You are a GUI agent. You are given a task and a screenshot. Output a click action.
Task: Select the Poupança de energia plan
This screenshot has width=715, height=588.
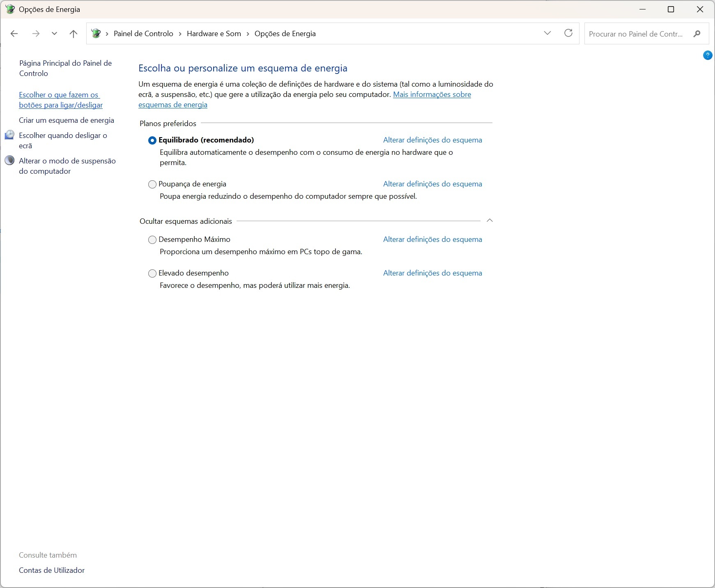[152, 184]
